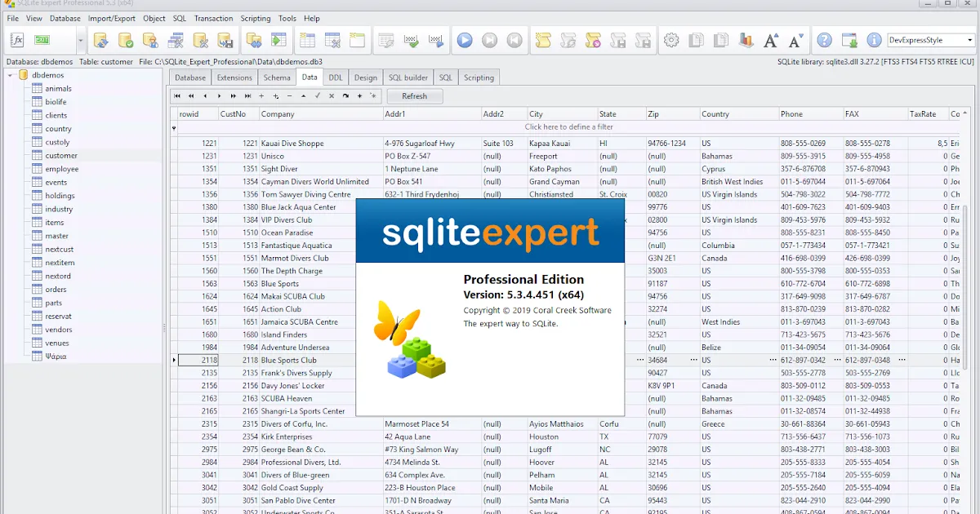Open help with the blue question mark icon
The width and height of the screenshot is (980, 514).
(x=825, y=40)
